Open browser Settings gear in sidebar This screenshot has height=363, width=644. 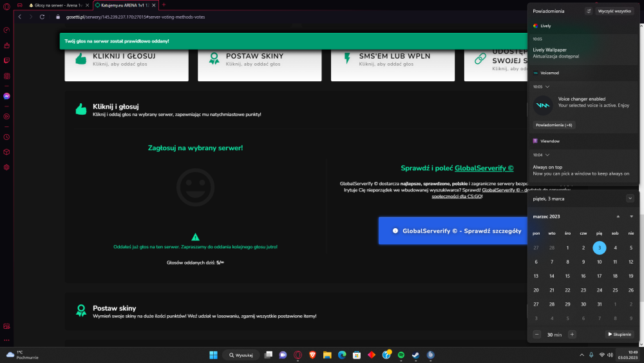[6, 168]
